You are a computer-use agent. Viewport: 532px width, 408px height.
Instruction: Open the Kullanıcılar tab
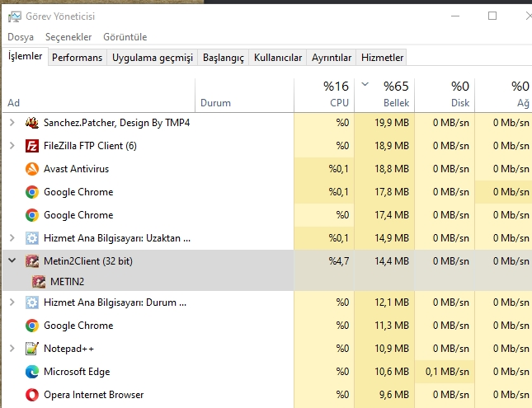tap(278, 58)
